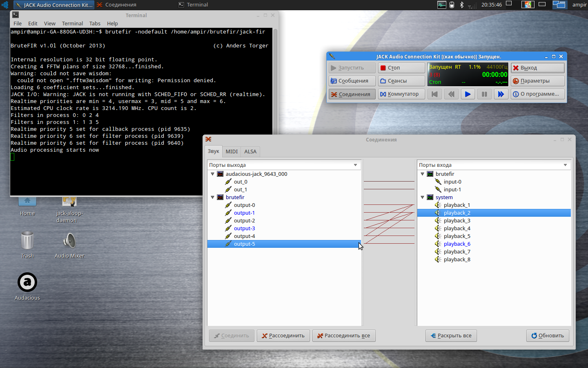588x368 pixels.
Task: Refresh connections with Обновить button
Action: [548, 336]
